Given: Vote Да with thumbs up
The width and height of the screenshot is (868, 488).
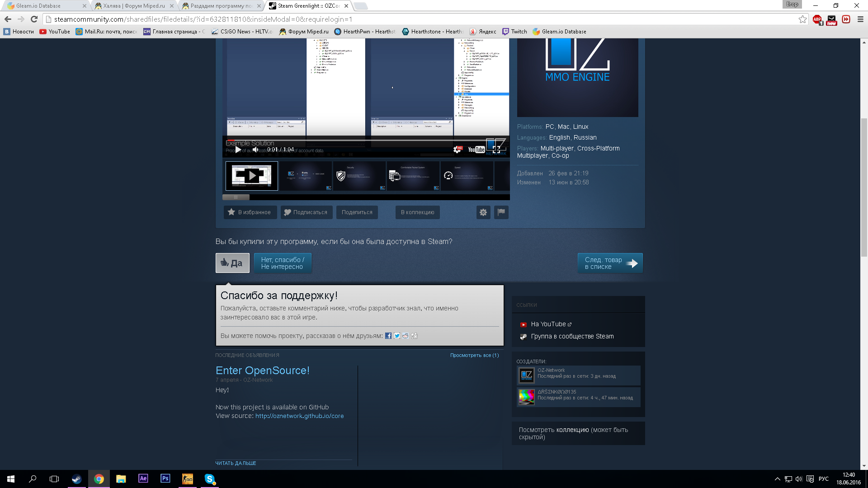Looking at the screenshot, I should click(x=232, y=263).
